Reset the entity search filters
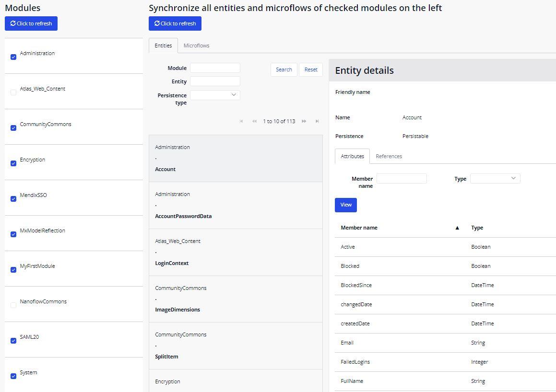The width and height of the screenshot is (556, 392). (x=311, y=69)
